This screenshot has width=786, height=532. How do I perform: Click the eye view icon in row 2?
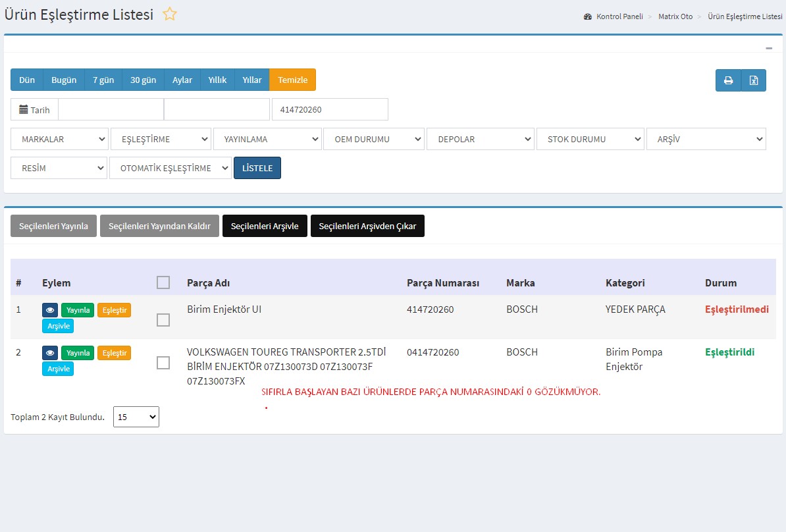50,353
